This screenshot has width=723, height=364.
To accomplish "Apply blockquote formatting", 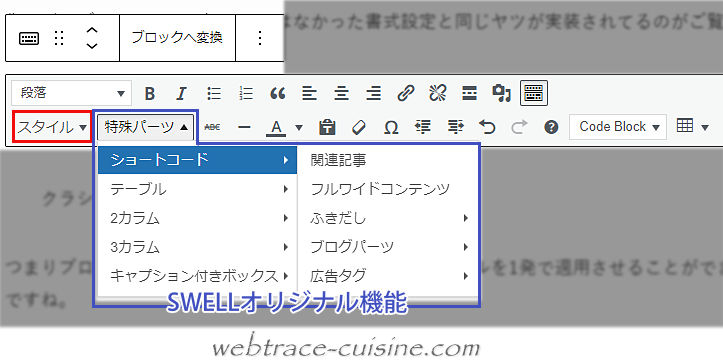I will pos(278,94).
